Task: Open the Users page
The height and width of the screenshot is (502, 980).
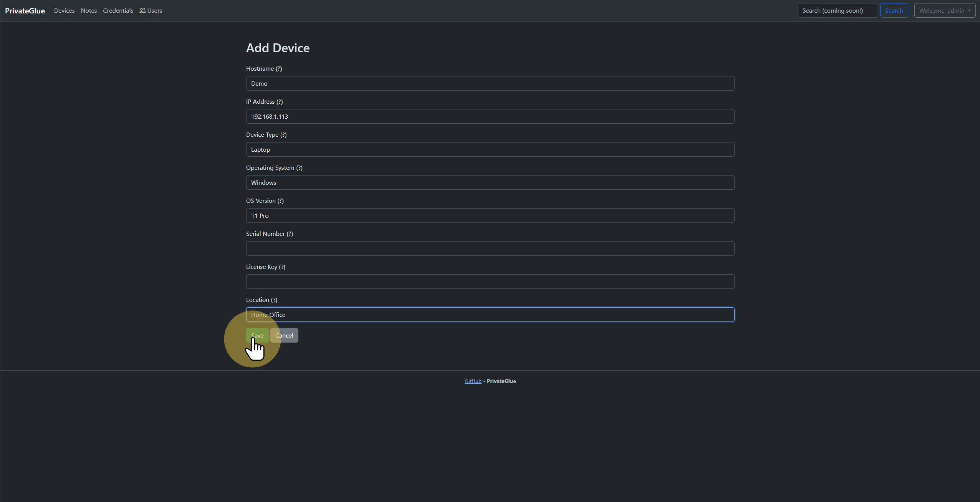Action: (x=151, y=11)
